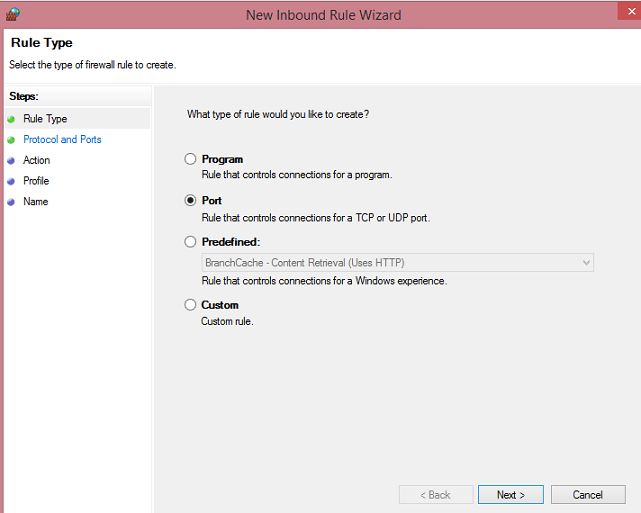Click the Cancel button
The height and width of the screenshot is (513, 641).
coord(588,495)
